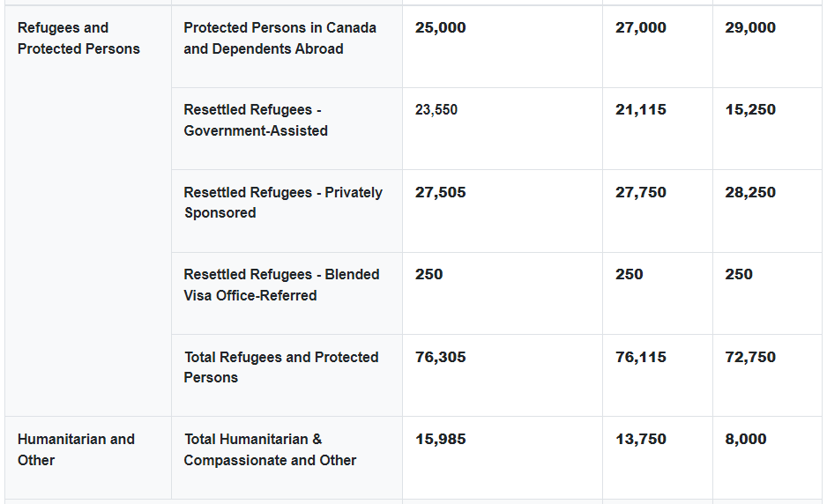Image resolution: width=827 pixels, height=504 pixels.
Task: Click the 8,000 value cell
Action: pyautogui.click(x=746, y=440)
